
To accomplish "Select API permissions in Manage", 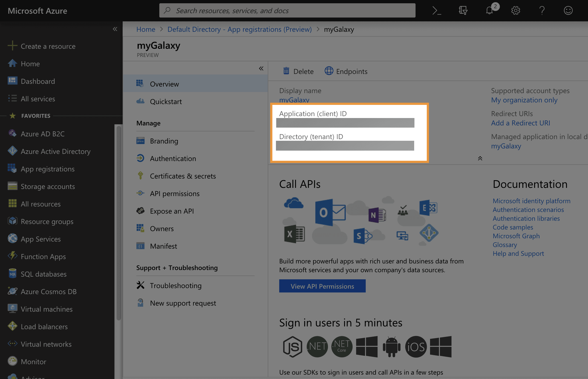I will (174, 194).
